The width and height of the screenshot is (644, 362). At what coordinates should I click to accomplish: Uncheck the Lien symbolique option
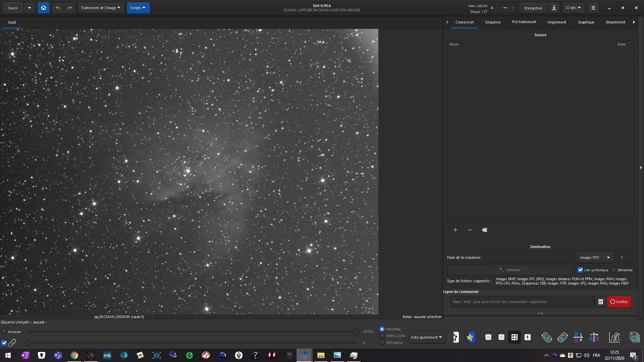[580, 270]
